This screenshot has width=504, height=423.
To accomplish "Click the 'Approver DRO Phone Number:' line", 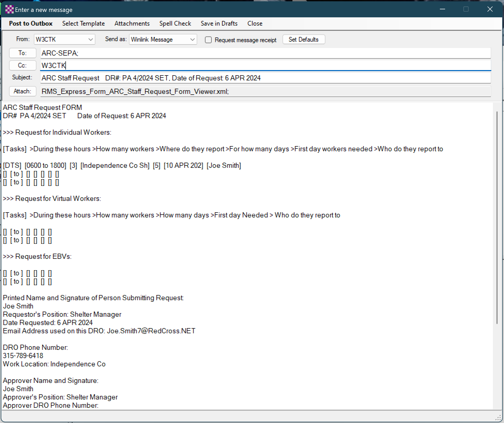I will coord(51,405).
